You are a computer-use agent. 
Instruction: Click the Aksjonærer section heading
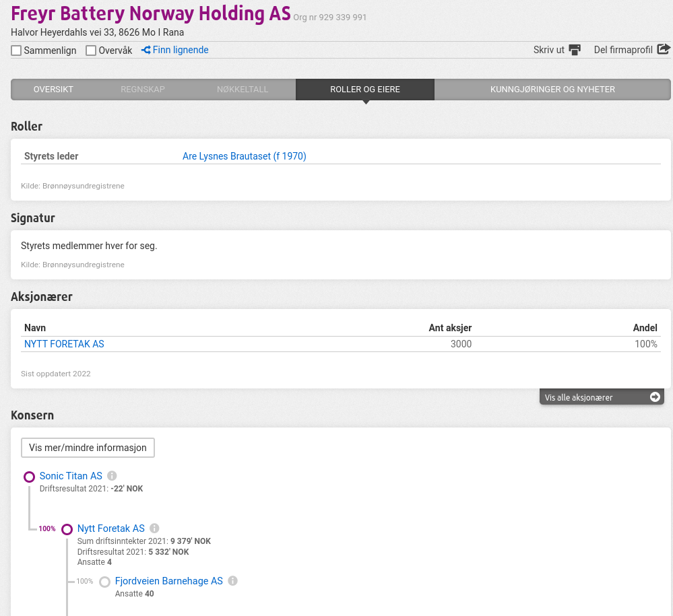pyautogui.click(x=42, y=297)
